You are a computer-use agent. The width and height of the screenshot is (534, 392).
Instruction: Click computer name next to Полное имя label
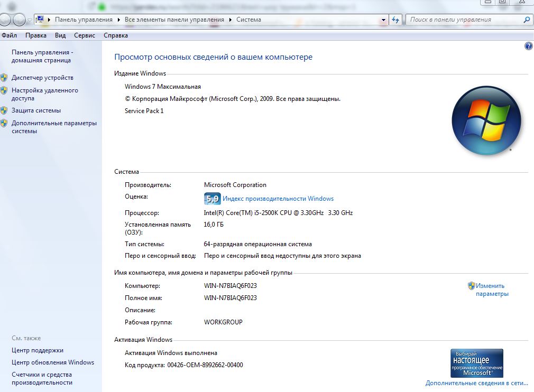pyautogui.click(x=230, y=298)
